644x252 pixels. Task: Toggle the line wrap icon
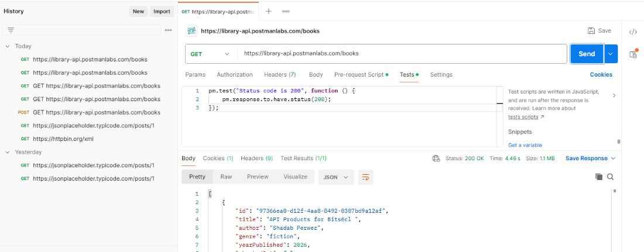(x=365, y=177)
